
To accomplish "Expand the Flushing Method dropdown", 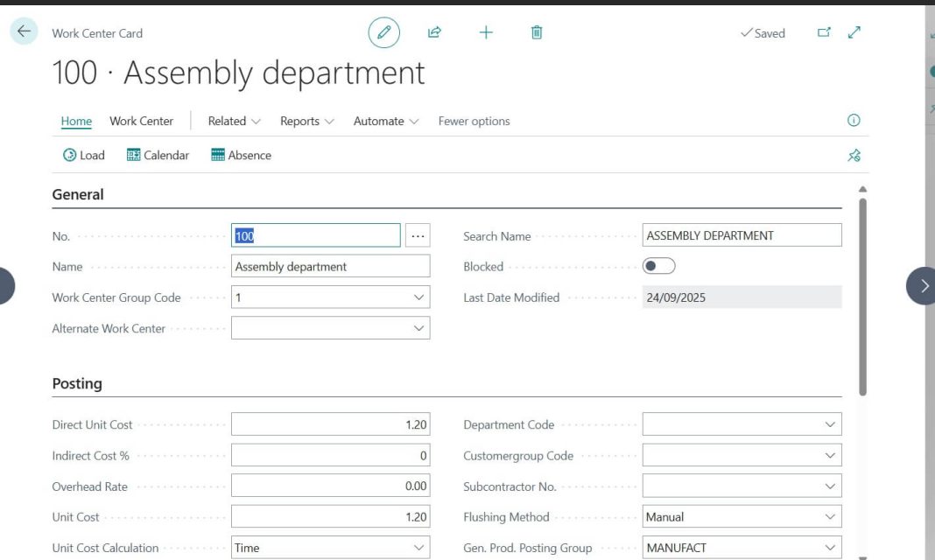I will (830, 516).
